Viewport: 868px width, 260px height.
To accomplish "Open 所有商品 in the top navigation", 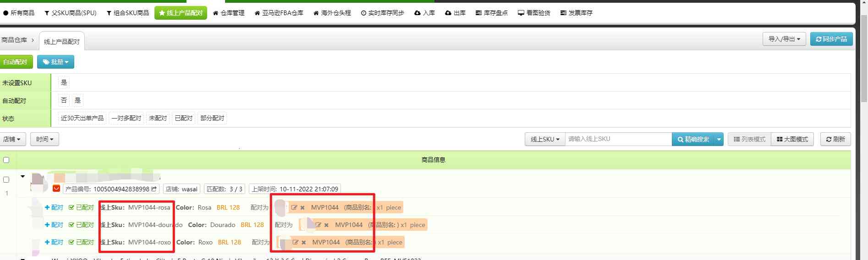I will pos(19,13).
